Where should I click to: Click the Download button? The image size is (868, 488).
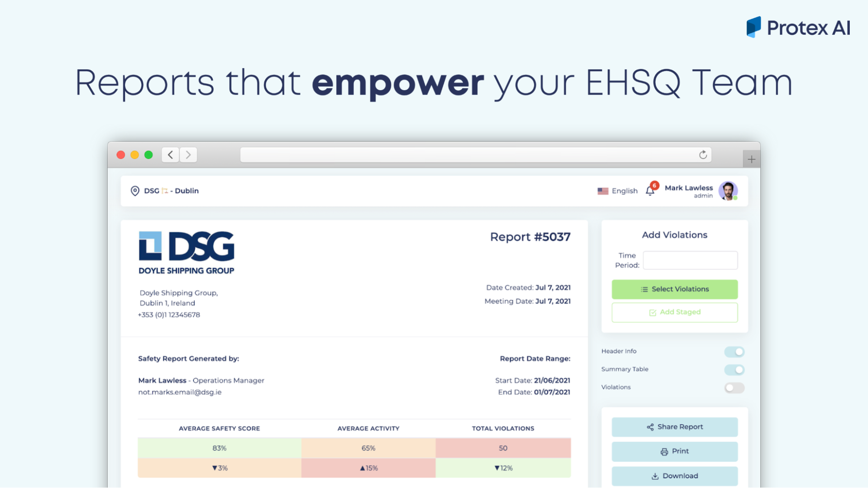pos(674,476)
